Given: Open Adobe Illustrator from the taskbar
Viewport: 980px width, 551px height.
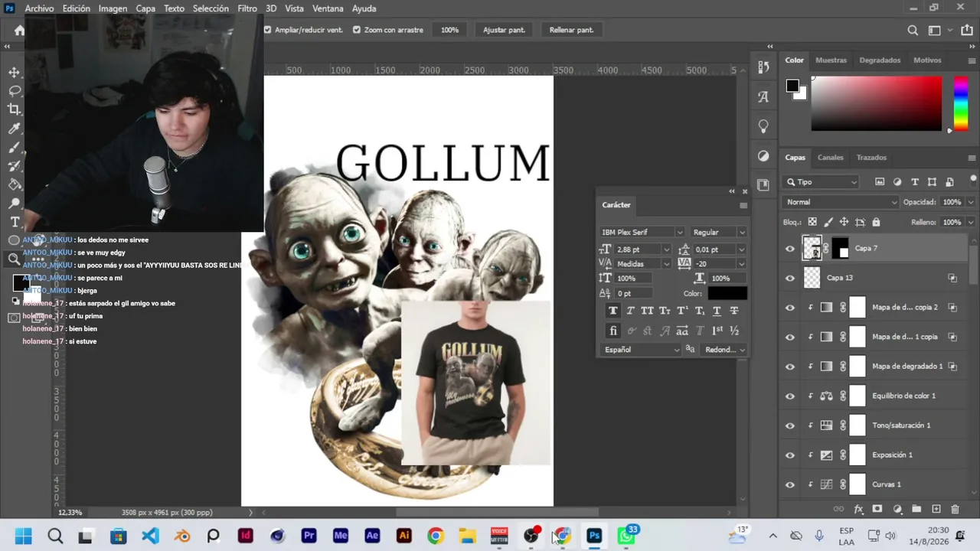Looking at the screenshot, I should (404, 536).
